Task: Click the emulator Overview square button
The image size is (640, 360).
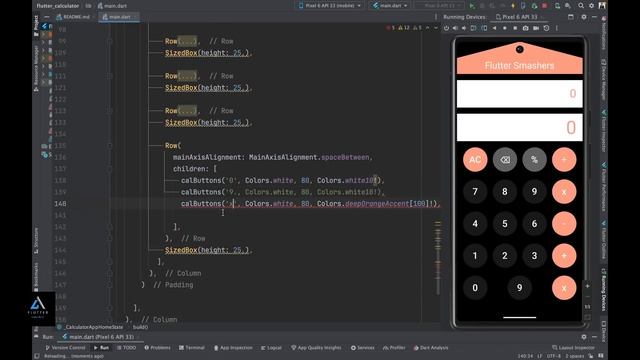Action: tap(515, 28)
